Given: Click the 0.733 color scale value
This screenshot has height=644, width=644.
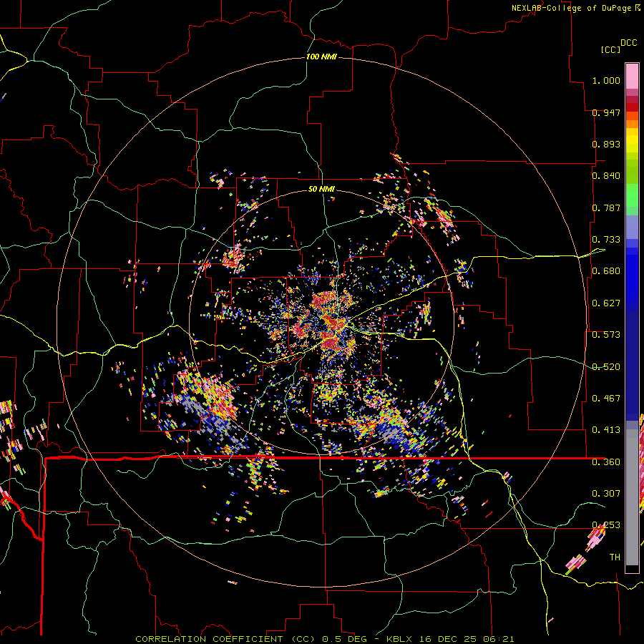Looking at the screenshot, I should click(x=606, y=240).
